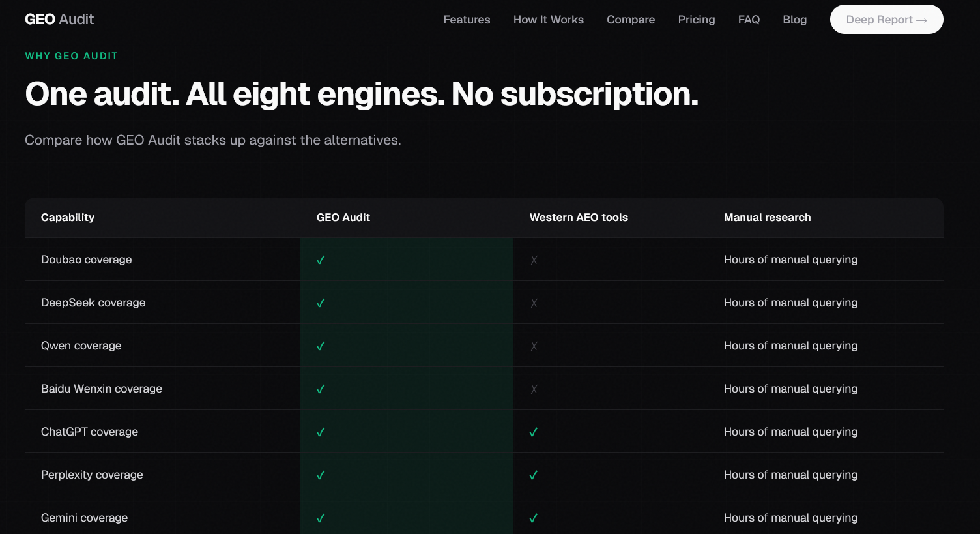Click GEO Audit checkmark for Gemini coverage

click(x=321, y=518)
